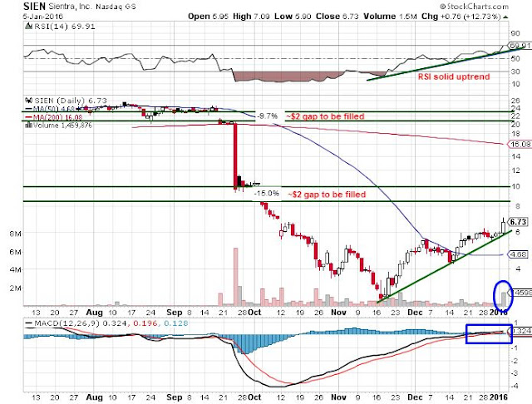This screenshot has height=404, width=532.
Task: Click the MA(50) 4.68 legend entry
Action: 51,109
